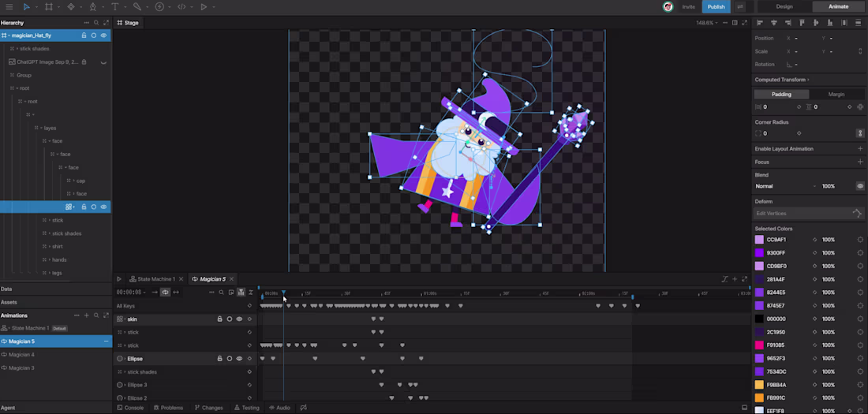Expand Ellipse 3 timeline row
868x414 pixels.
click(125, 386)
